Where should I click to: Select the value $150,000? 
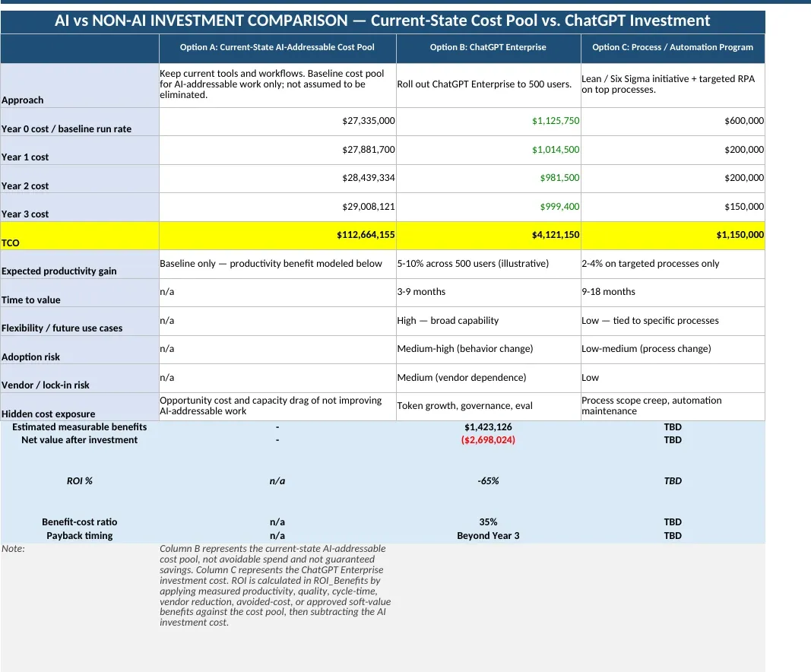[x=673, y=207]
